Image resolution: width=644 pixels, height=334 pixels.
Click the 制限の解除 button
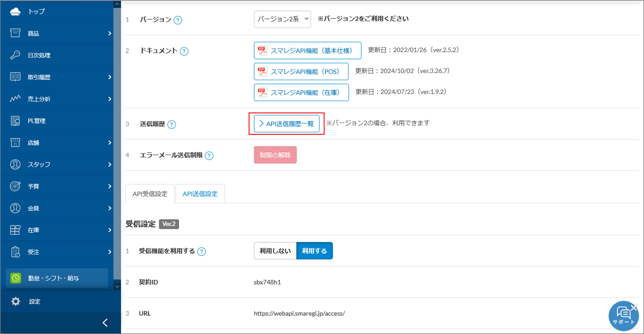click(x=275, y=155)
